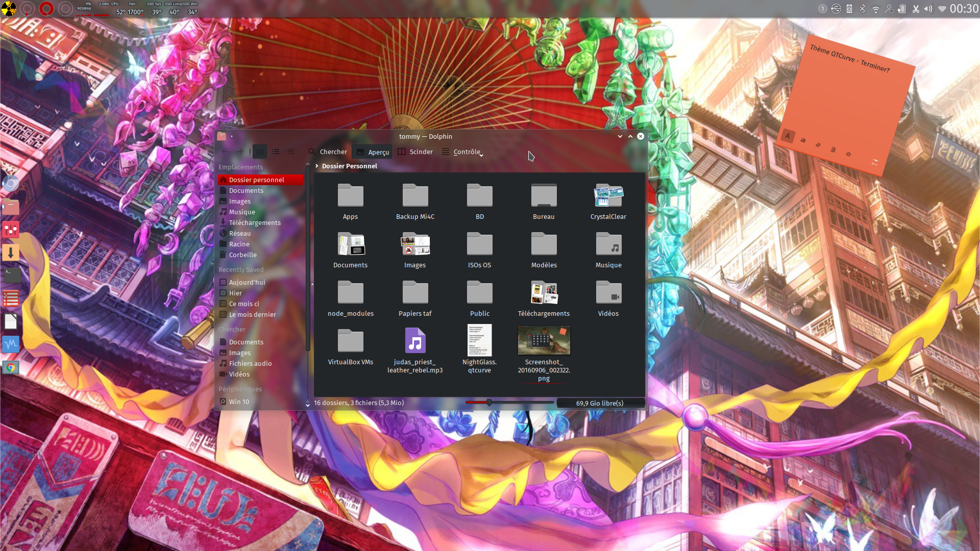Select the Public folder
Image resolution: width=980 pixels, height=551 pixels.
(x=480, y=298)
